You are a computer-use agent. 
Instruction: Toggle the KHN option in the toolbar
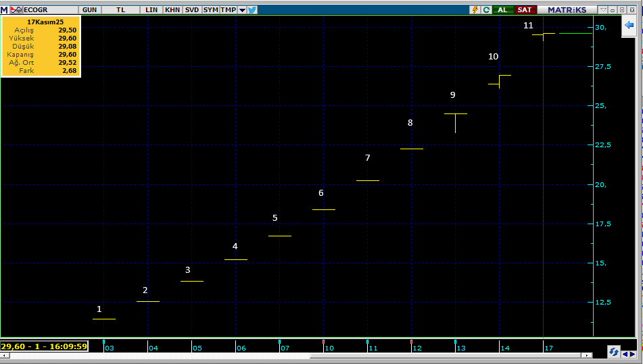[172, 10]
